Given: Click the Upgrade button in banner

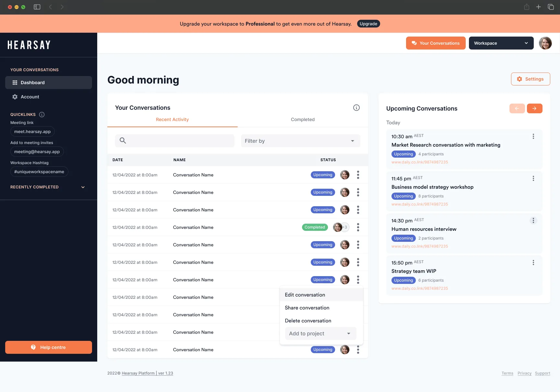Looking at the screenshot, I should pos(368,24).
